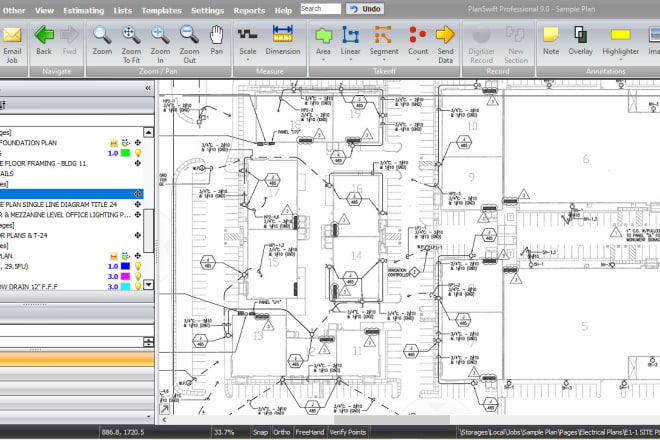This screenshot has width=660, height=440.
Task: Toggle the lightbulb on the cyan DRAIN row
Action: 138,286
